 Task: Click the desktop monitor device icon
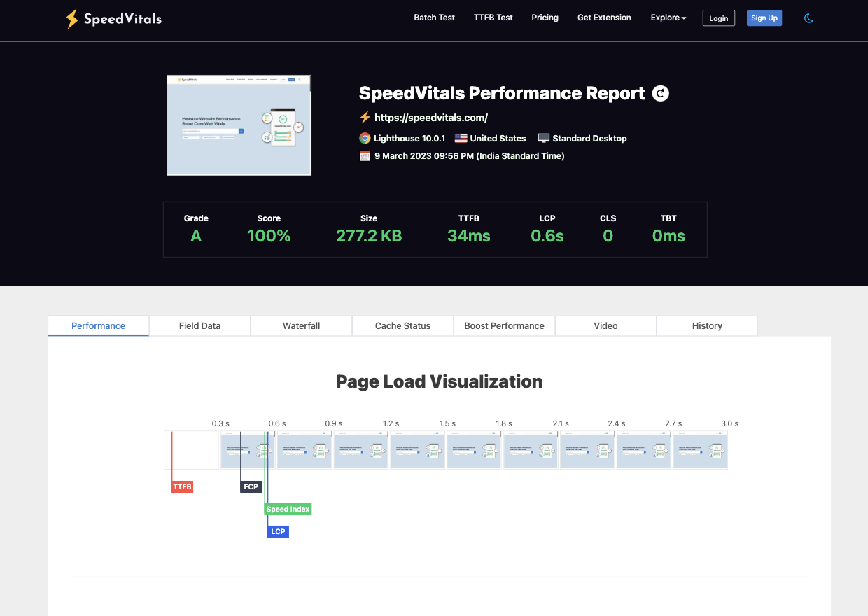tap(544, 139)
